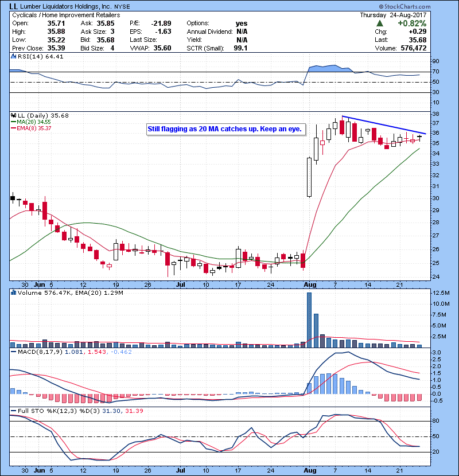Click the RSI(14) 64.41 panel label
Screen dimensions: 459x476
point(40,56)
